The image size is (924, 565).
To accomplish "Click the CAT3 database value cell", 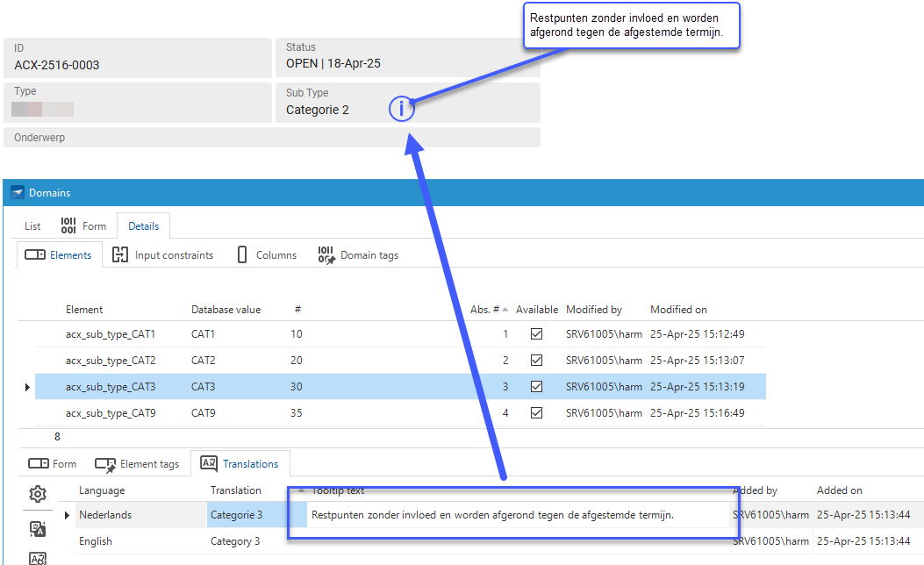I will tap(204, 387).
